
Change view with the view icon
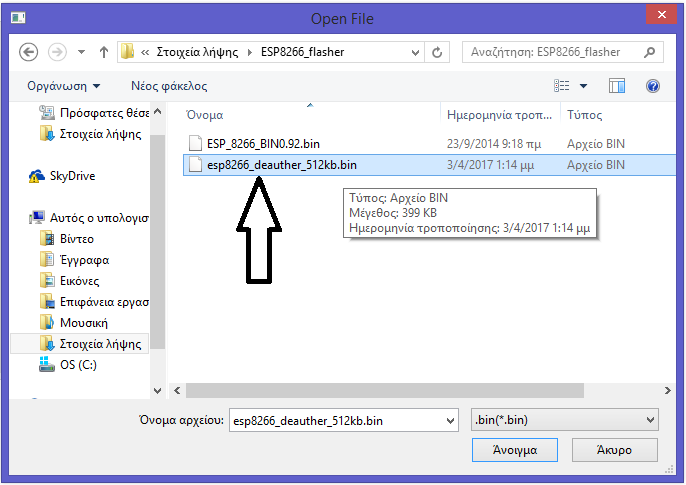point(561,86)
